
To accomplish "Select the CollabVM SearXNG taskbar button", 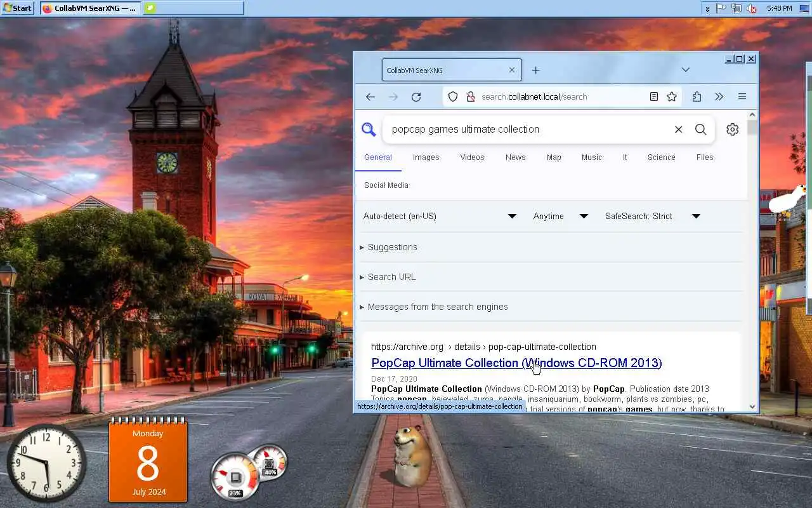I will tap(90, 8).
